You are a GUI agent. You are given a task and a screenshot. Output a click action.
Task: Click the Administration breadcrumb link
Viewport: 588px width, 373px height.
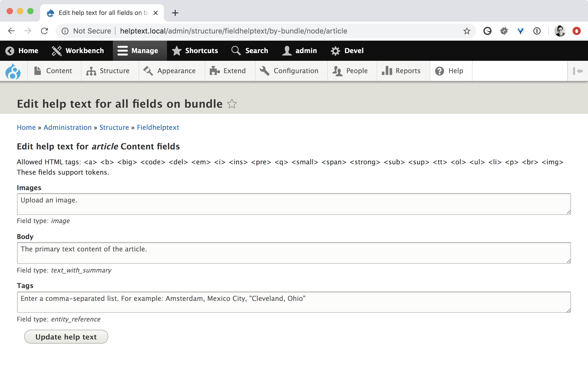(67, 127)
